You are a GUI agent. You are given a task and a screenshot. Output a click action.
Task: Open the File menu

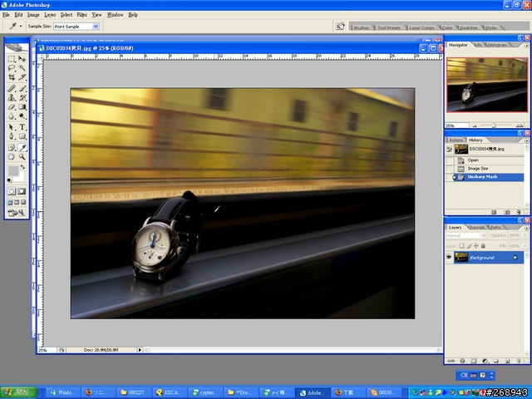click(x=6, y=15)
